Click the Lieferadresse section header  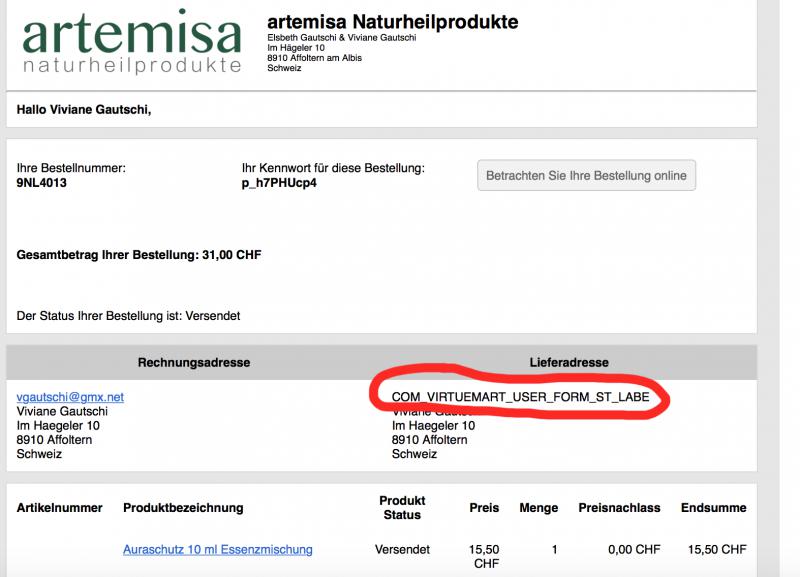pos(569,362)
